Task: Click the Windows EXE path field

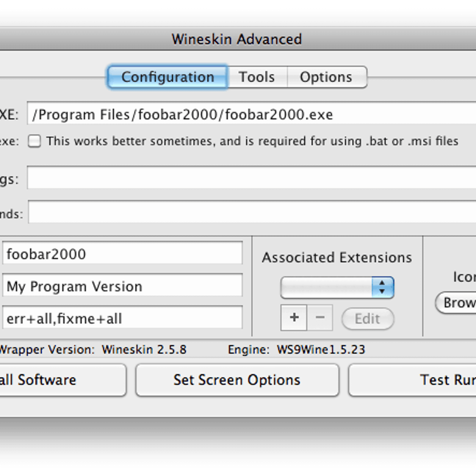Action: click(x=251, y=113)
